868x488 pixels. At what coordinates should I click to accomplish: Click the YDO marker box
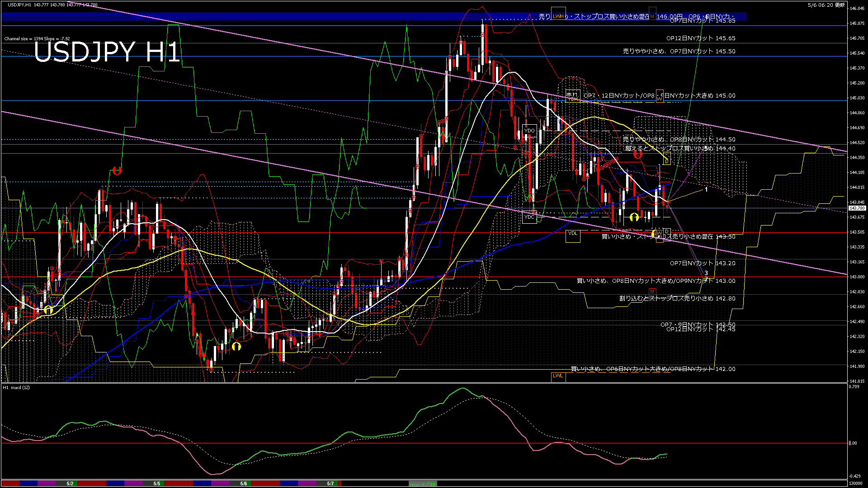click(529, 131)
